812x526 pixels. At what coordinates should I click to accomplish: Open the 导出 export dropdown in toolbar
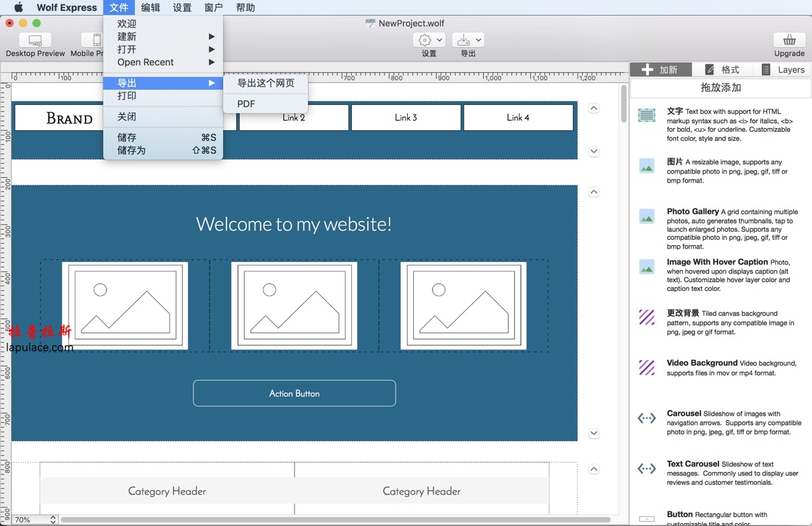tap(468, 40)
